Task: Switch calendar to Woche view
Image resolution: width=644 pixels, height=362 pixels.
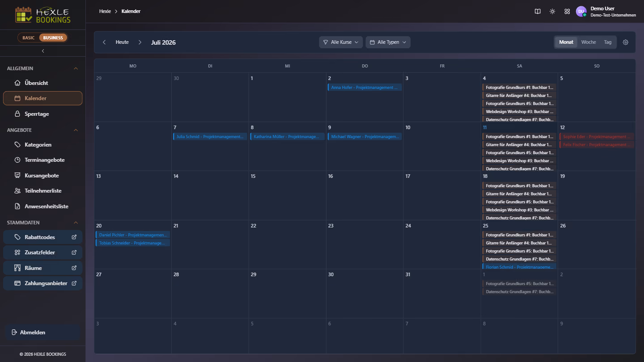Action: [589, 42]
